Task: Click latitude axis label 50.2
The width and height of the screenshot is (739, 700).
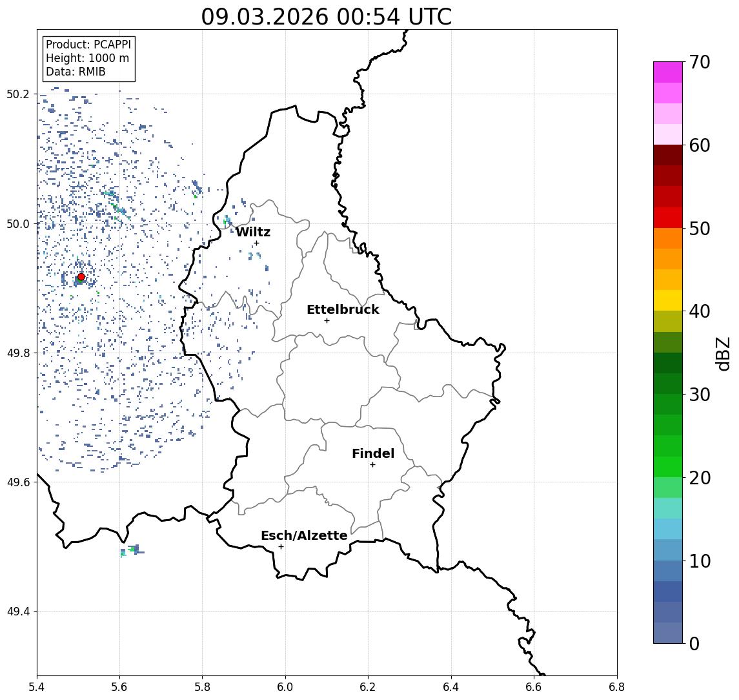Action: pos(17,94)
